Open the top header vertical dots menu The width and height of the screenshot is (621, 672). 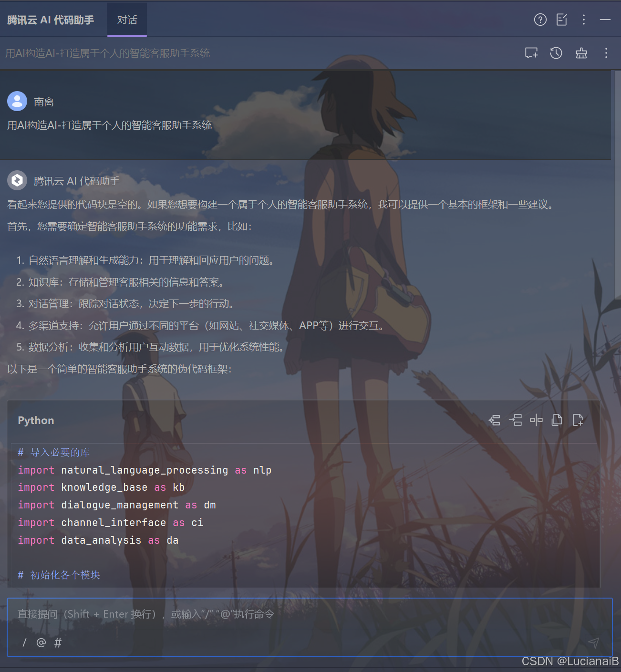coord(584,20)
